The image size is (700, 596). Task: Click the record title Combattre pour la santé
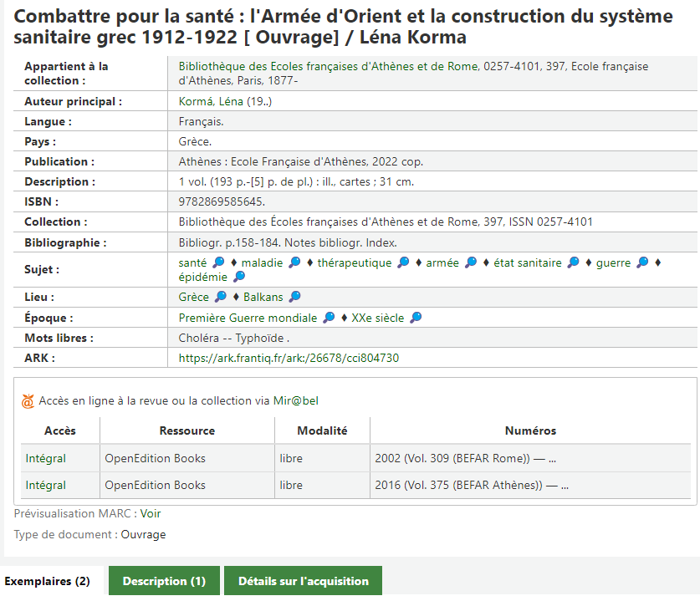(343, 27)
